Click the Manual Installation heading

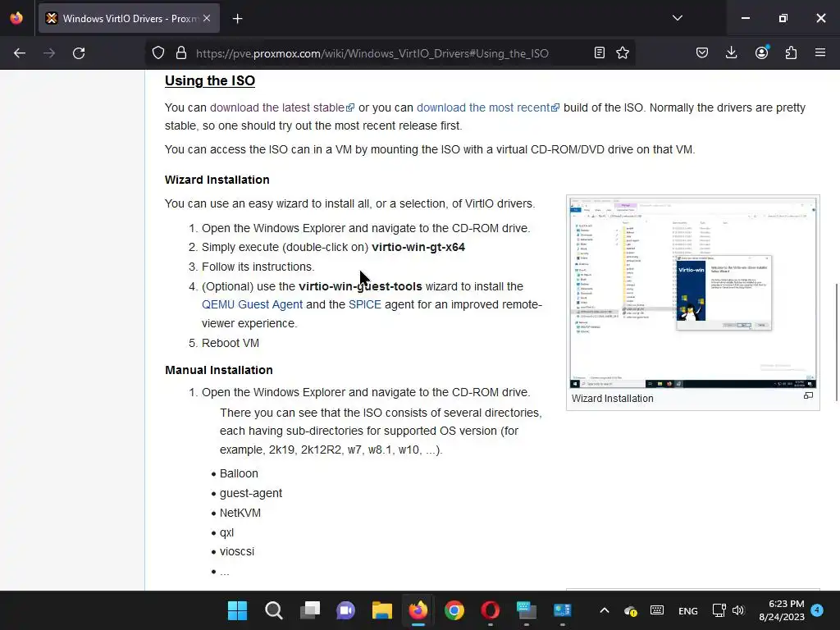point(218,370)
